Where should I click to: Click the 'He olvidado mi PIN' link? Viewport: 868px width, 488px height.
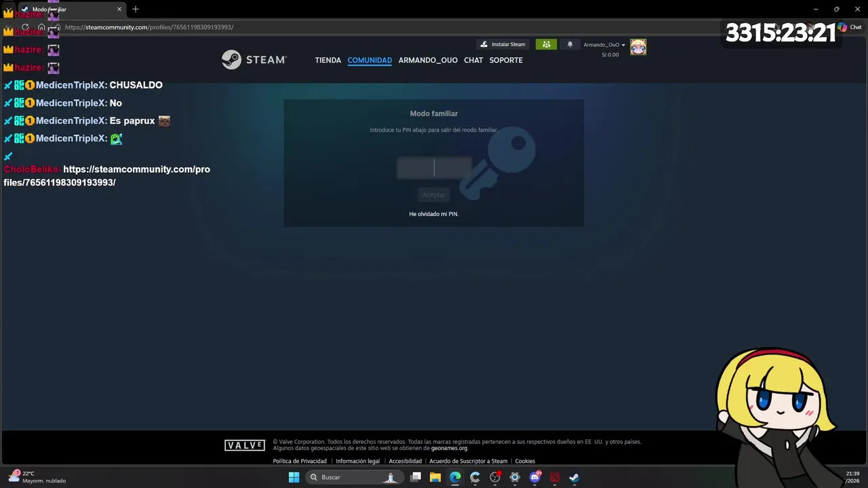coord(434,214)
